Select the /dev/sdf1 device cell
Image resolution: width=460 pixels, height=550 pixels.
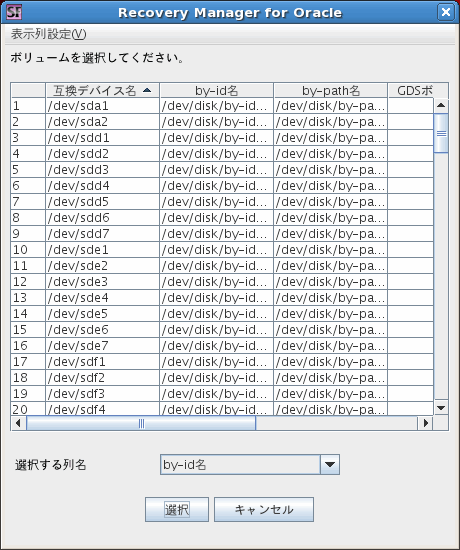[102, 362]
